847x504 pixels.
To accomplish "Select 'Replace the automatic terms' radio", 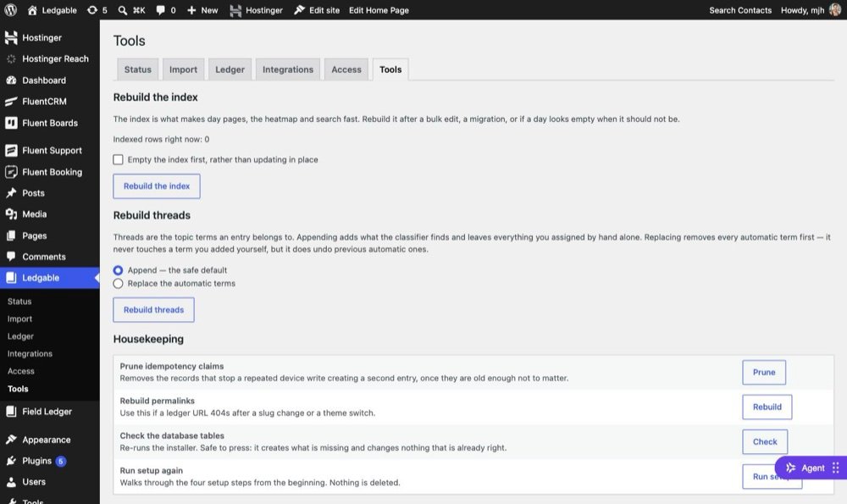I will coord(118,284).
